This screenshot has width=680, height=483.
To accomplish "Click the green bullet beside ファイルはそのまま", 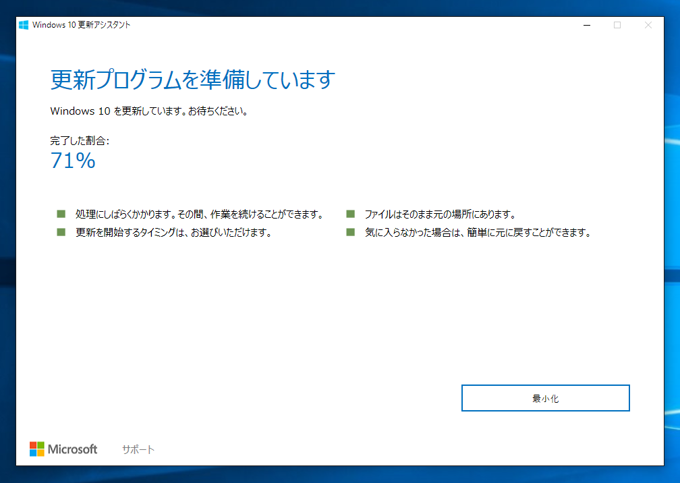I will click(350, 214).
